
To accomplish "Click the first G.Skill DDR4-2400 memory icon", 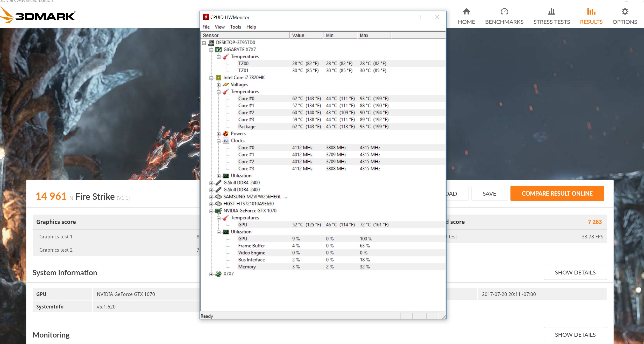I will 218,182.
